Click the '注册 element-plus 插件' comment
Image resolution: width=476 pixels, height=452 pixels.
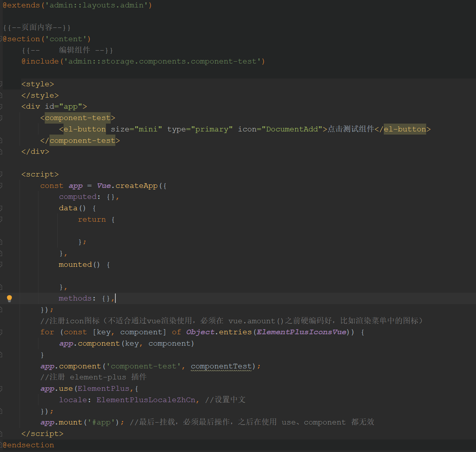coord(93,377)
